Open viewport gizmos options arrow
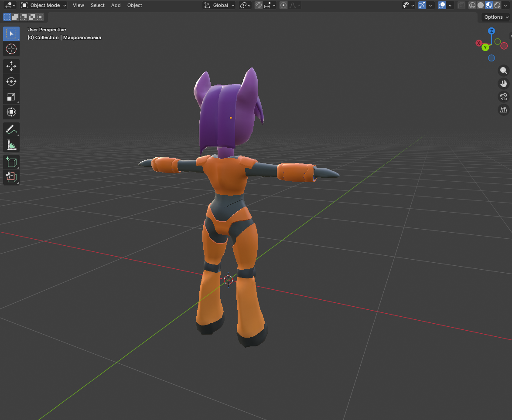Viewport: 512px width, 420px height. [x=430, y=5]
